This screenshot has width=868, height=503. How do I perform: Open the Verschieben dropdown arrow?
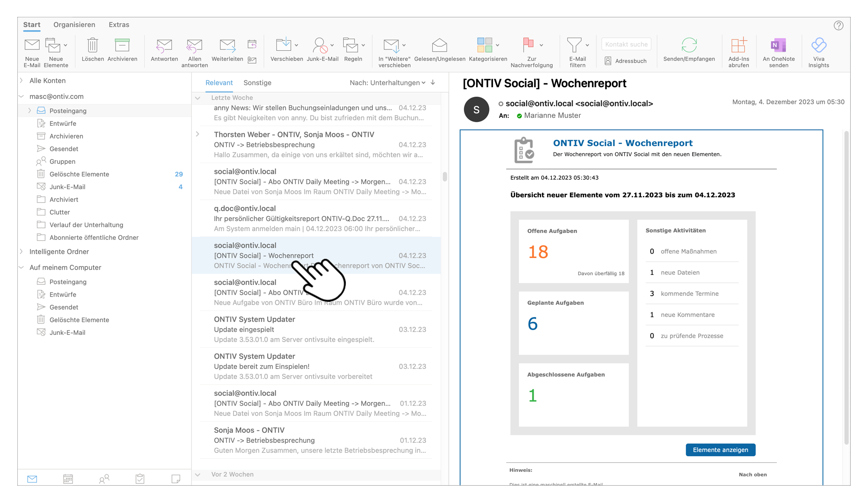296,45
